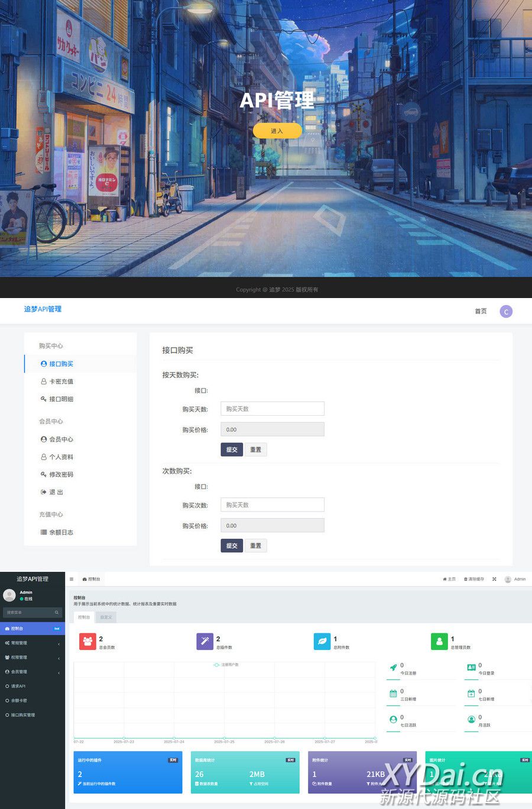Click the green 总管理员数 user icon
The width and height of the screenshot is (532, 809).
439,641
